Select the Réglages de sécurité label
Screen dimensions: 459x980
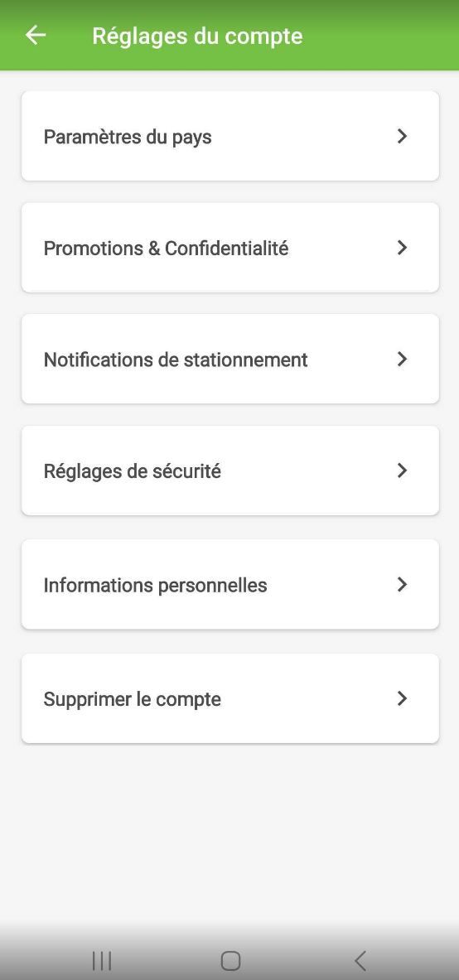tap(132, 471)
